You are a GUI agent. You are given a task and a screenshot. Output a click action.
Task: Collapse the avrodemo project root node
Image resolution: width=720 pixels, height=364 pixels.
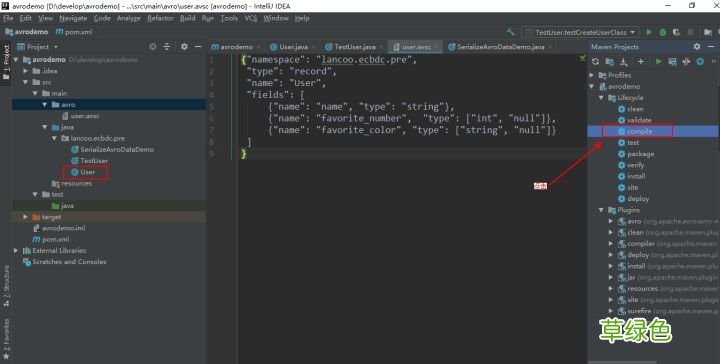coord(16,60)
